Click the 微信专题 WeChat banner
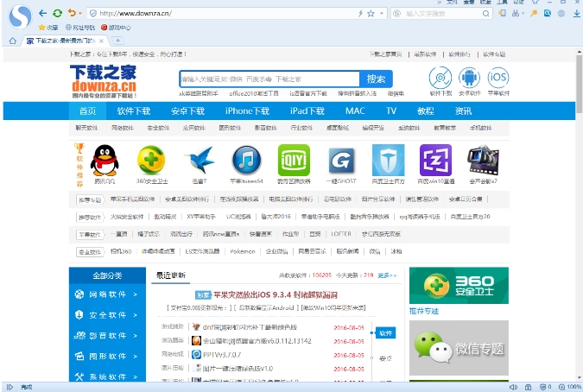 tap(459, 348)
